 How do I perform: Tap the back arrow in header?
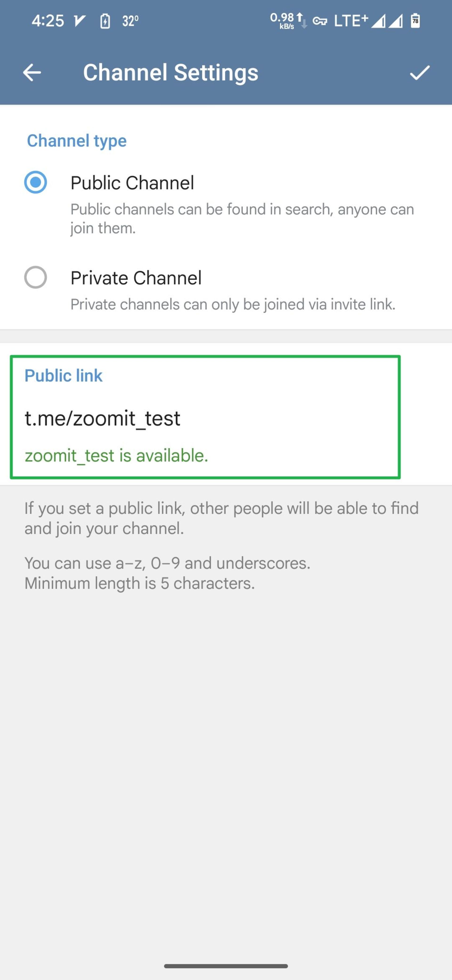click(32, 72)
